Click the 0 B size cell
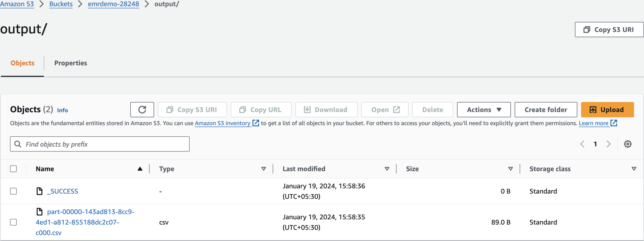 point(505,191)
